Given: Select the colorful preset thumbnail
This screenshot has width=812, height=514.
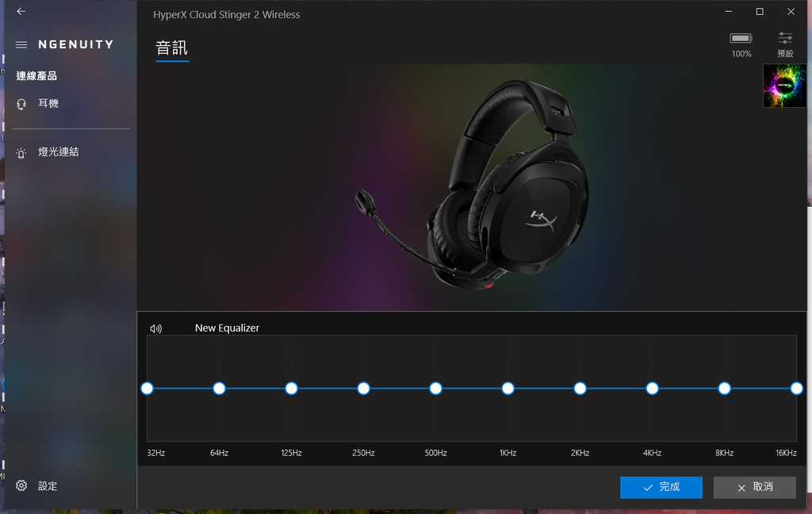Looking at the screenshot, I should click(784, 86).
